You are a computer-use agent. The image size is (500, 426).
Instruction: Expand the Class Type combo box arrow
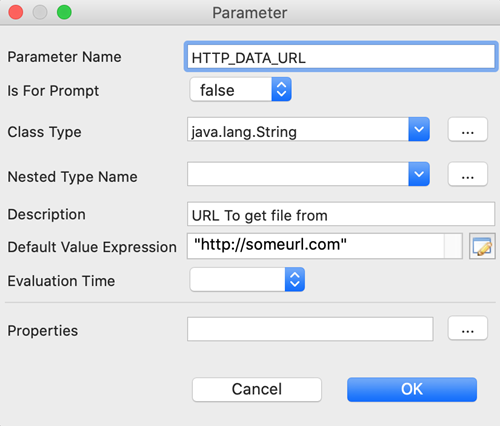click(419, 129)
